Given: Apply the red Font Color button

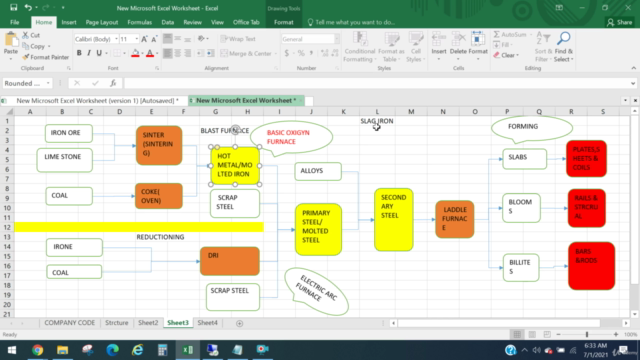Looking at the screenshot, I should tap(150, 53).
